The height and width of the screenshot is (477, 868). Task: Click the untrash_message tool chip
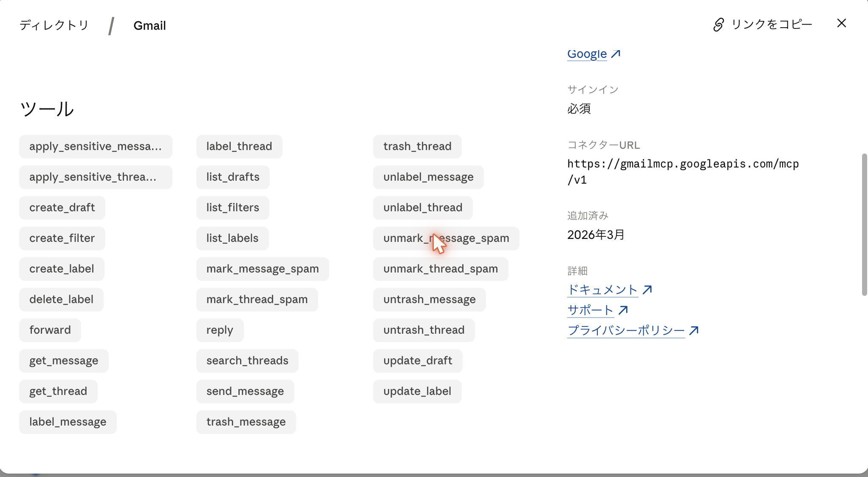click(x=430, y=300)
